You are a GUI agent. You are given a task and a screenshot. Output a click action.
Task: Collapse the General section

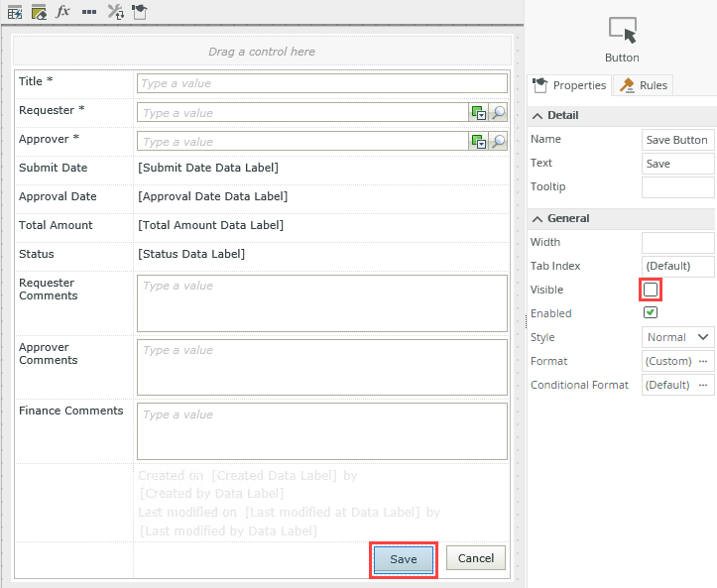[x=538, y=219]
